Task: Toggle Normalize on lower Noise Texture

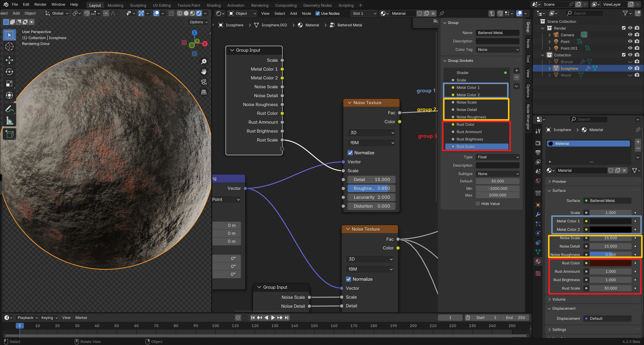Action: coord(348,279)
